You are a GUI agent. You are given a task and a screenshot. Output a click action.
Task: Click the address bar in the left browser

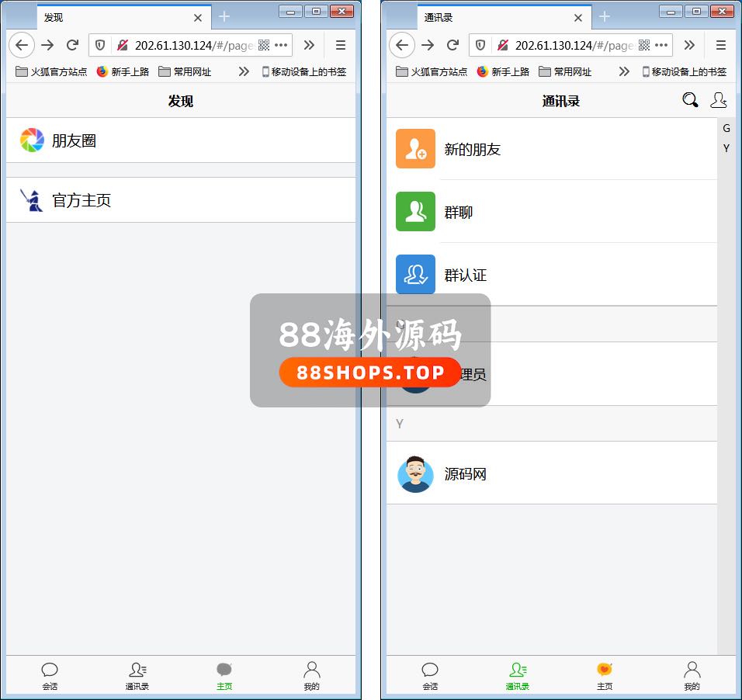point(194,45)
